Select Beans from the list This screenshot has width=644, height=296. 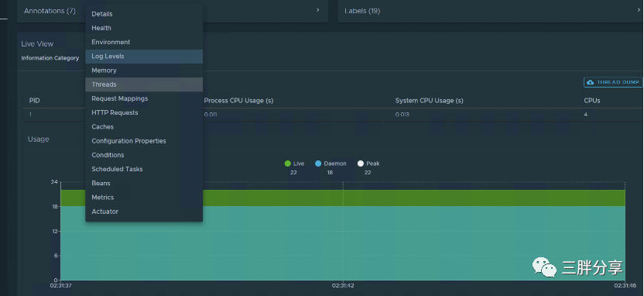[144, 184]
